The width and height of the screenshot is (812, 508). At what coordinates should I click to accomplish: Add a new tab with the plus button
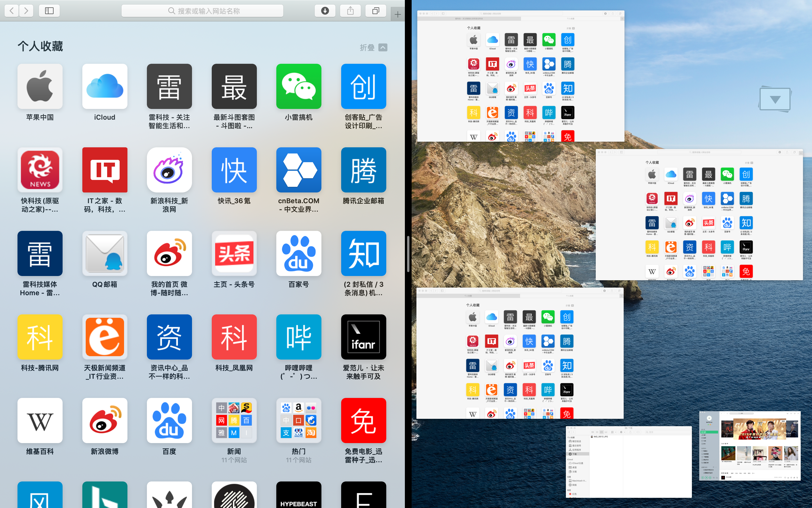pos(398,14)
